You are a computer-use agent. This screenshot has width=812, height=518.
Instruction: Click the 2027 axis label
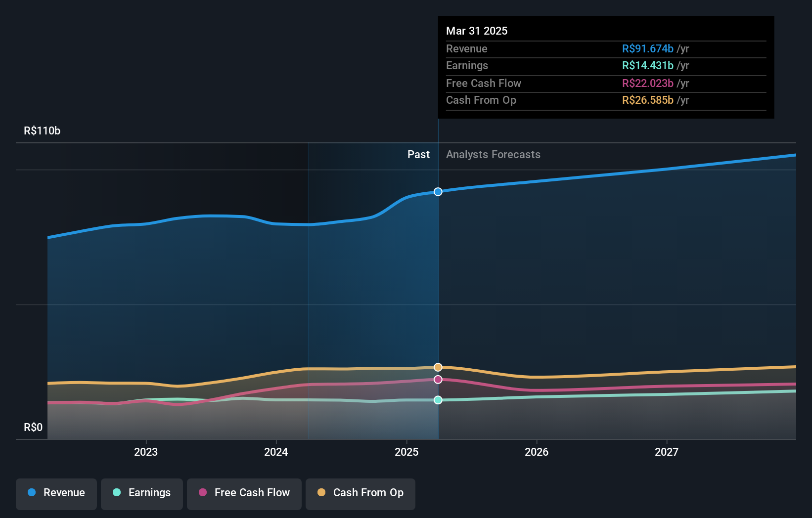(x=667, y=452)
